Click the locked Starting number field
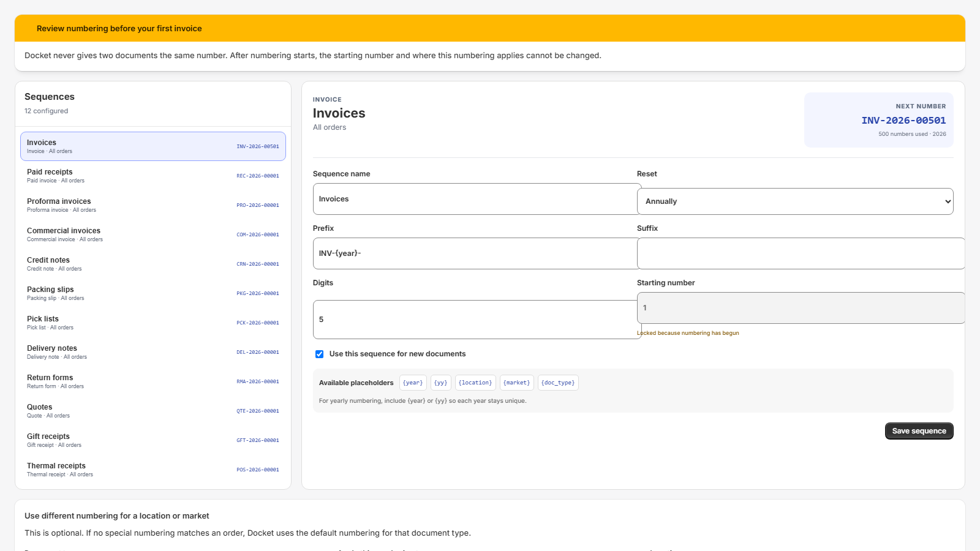980x551 pixels. coord(801,308)
